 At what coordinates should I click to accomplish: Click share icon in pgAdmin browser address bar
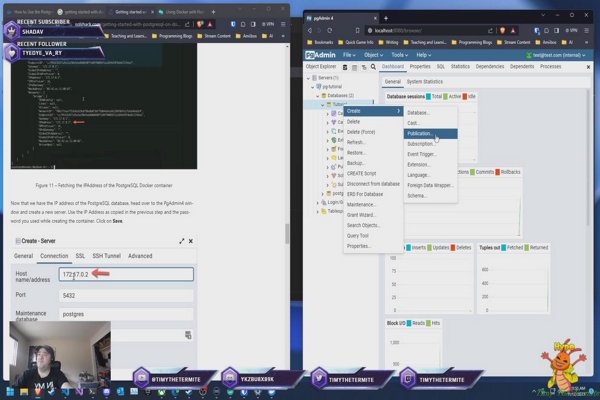coord(490,30)
